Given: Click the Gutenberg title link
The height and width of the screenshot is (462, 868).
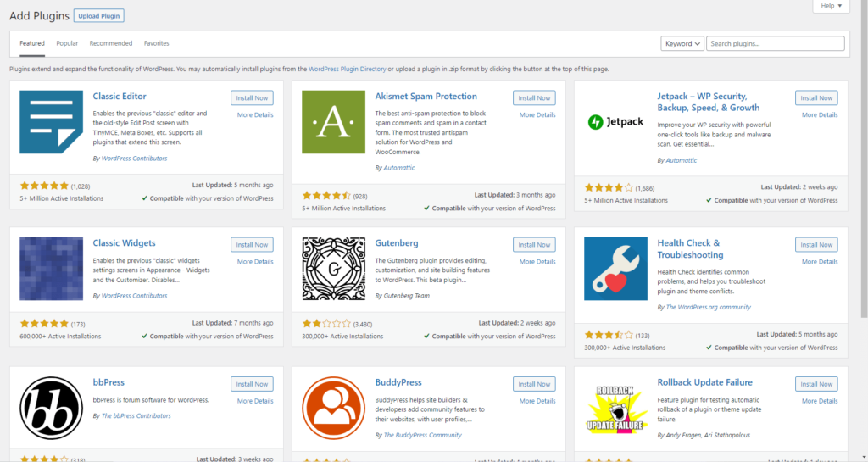Looking at the screenshot, I should coord(397,243).
